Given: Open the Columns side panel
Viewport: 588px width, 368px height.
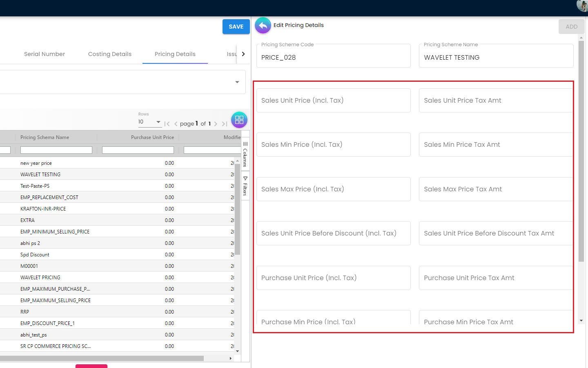Looking at the screenshot, I should (245, 154).
